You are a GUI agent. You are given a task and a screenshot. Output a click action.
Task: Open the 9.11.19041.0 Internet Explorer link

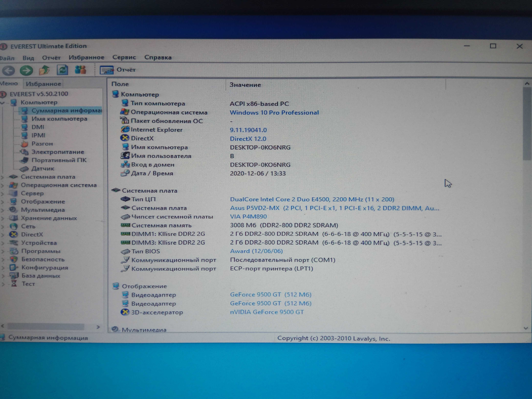(x=248, y=130)
